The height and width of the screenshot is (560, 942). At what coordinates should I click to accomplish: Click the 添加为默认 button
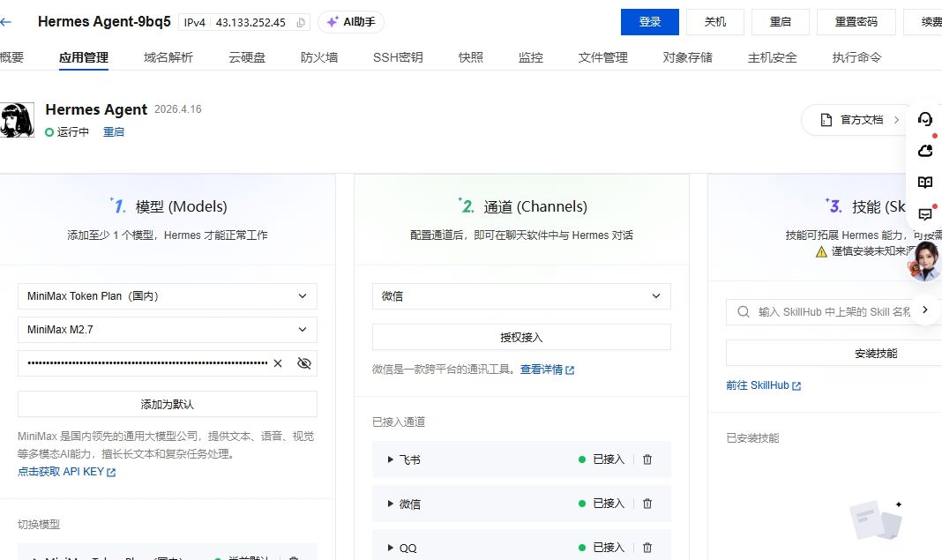click(x=168, y=405)
